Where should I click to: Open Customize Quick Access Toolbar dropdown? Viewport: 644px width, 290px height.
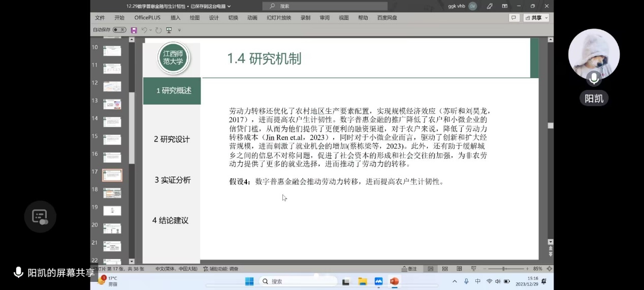[179, 30]
